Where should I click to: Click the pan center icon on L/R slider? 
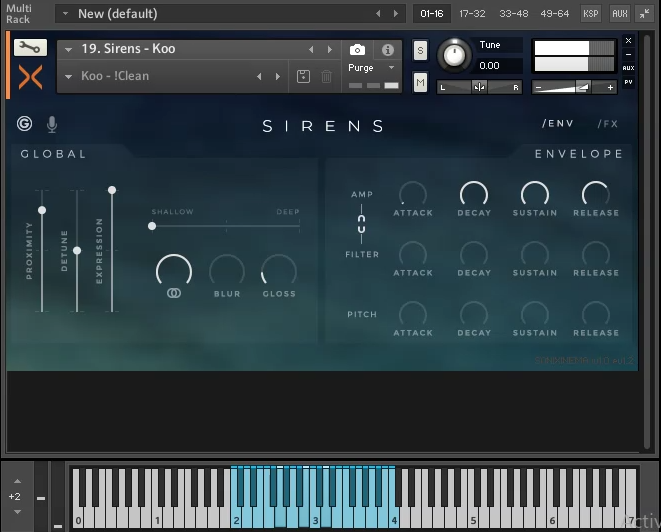479,87
